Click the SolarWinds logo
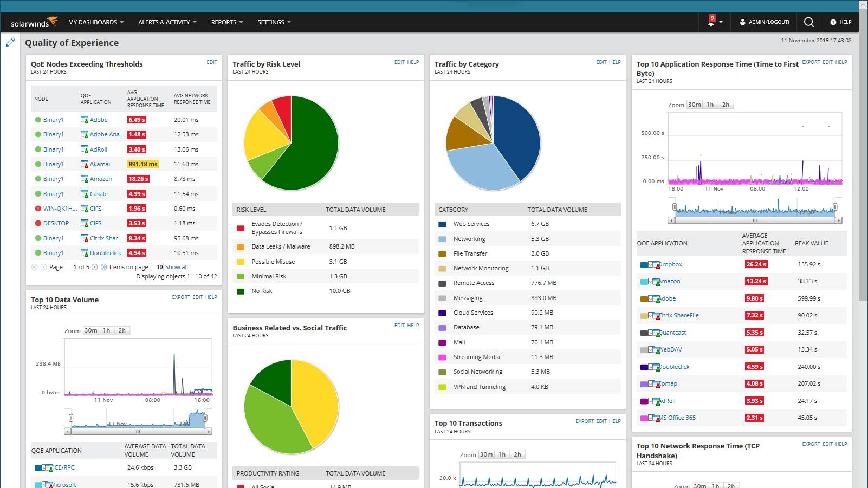 [x=34, y=22]
